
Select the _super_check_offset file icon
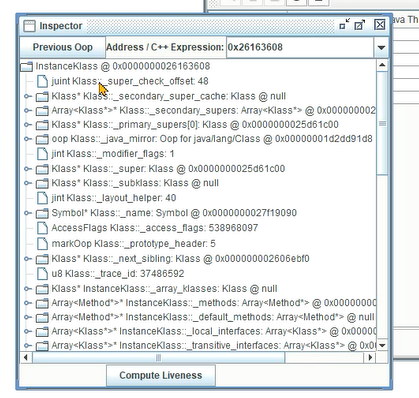(x=42, y=81)
